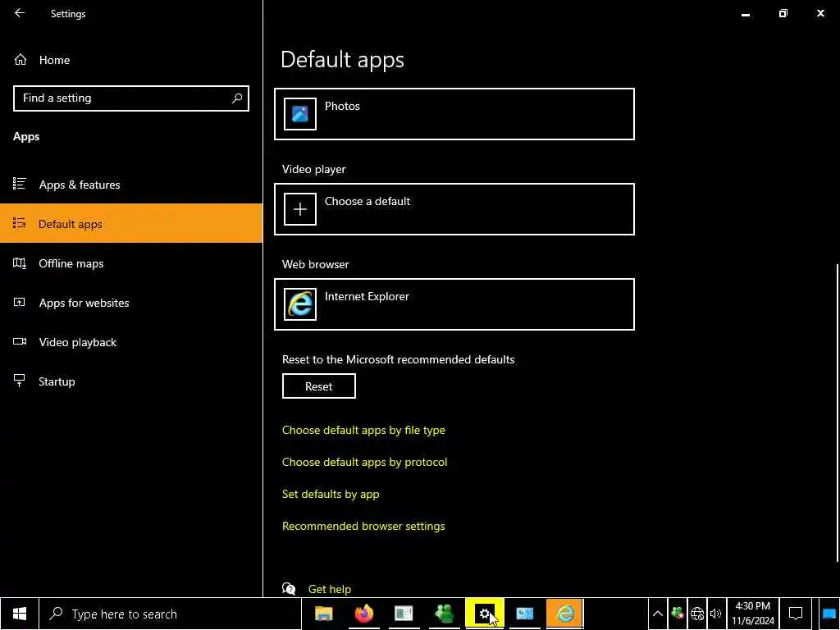Choose a default video player
The width and height of the screenshot is (840, 630).
[454, 209]
